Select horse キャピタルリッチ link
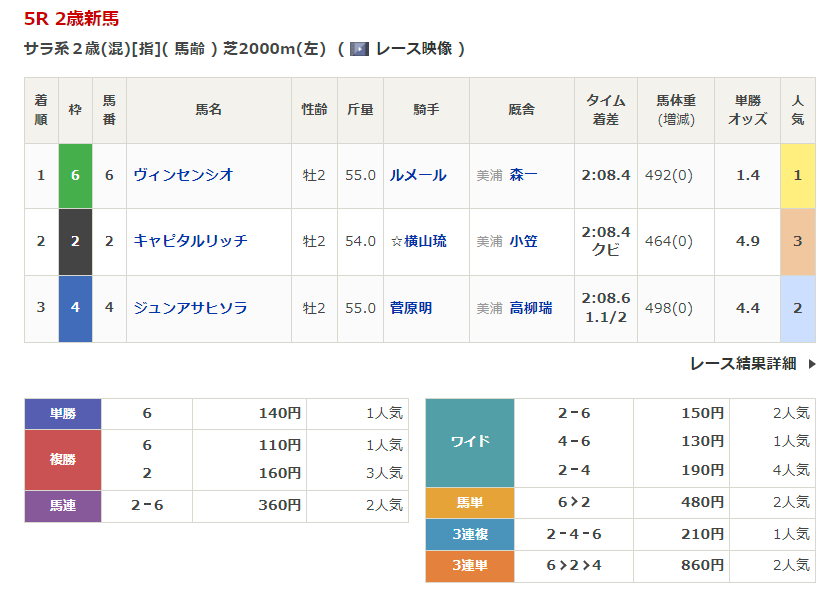 pos(190,241)
